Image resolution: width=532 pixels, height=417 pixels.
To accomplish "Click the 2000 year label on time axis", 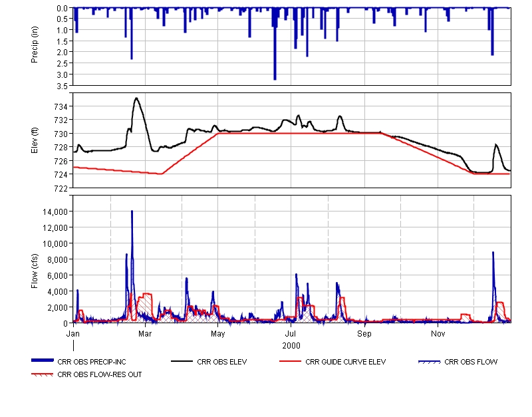I will 291,346.
